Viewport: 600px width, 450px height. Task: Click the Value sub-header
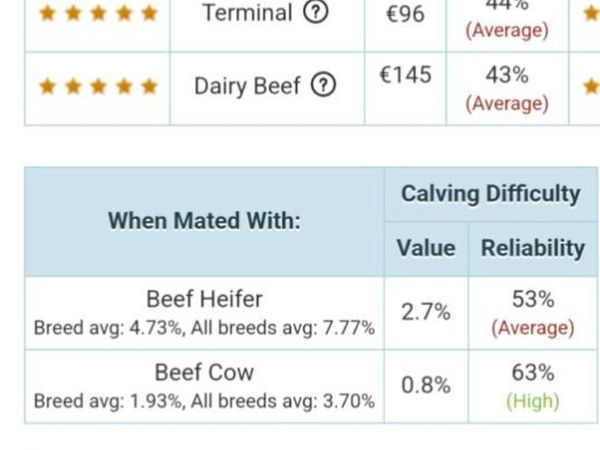(x=426, y=248)
